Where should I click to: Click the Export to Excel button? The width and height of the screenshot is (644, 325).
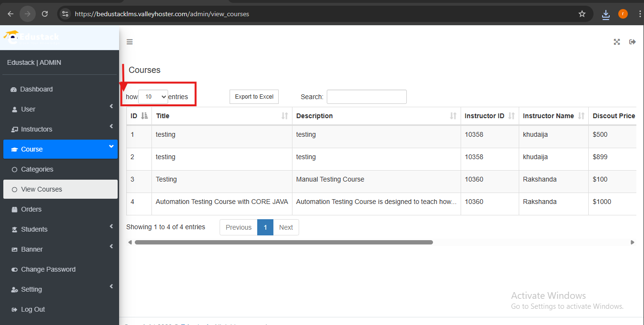[x=254, y=97]
